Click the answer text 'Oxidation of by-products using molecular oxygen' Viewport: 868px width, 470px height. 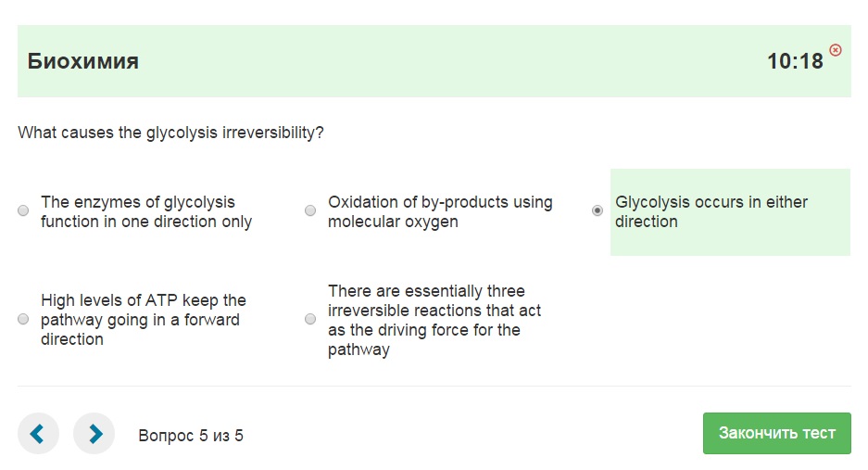coord(439,211)
